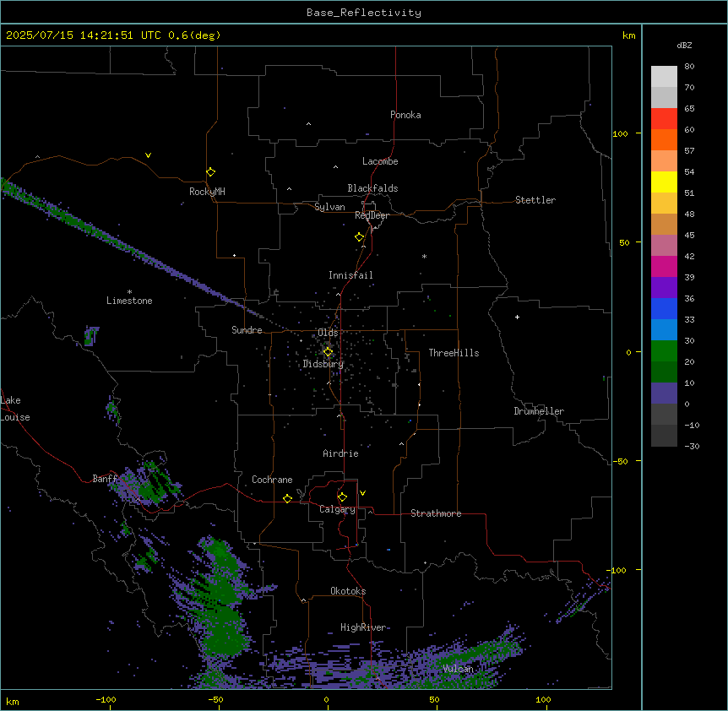Click the asterisk marker above Limestone
This screenshot has height=711, width=728.
click(129, 292)
